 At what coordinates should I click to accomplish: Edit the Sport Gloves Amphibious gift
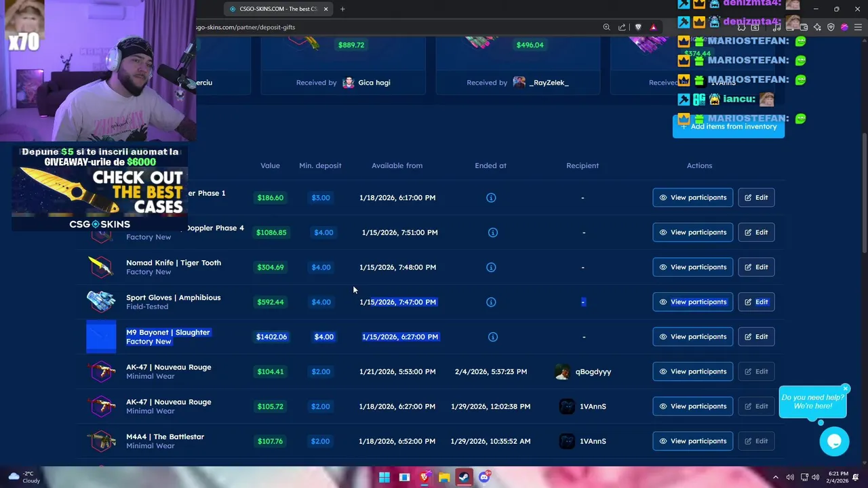click(x=756, y=302)
